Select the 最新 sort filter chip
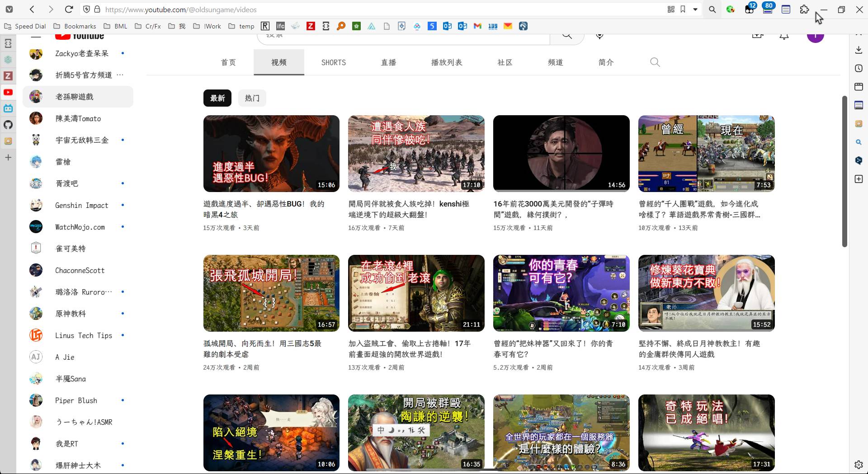This screenshot has width=868, height=474. click(x=217, y=98)
